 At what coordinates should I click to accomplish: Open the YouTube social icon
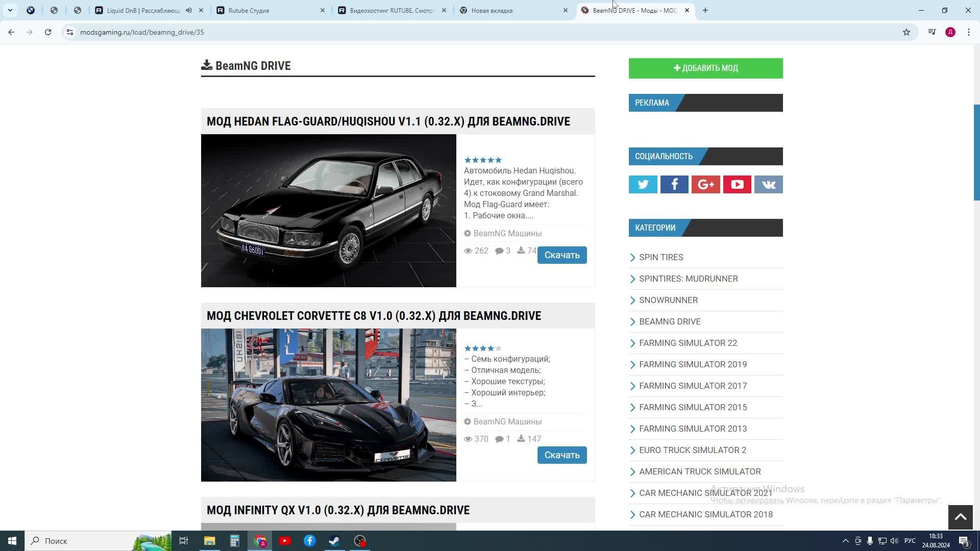(737, 184)
